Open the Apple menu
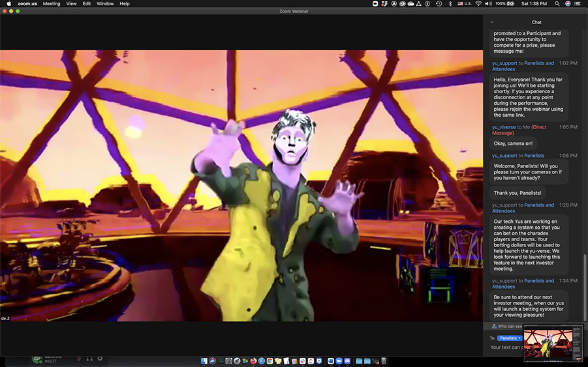Image resolution: width=588 pixels, height=367 pixels. click(8, 4)
